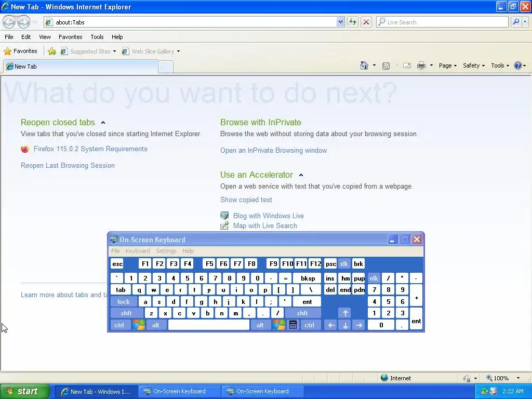
Task: Click the Blog with Windows Live icon
Action: pos(224,216)
